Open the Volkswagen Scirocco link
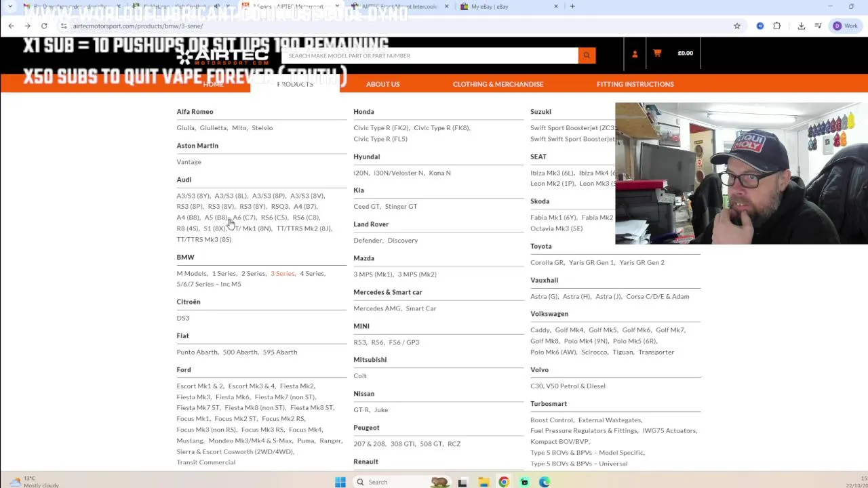868x488 pixels. pos(594,352)
